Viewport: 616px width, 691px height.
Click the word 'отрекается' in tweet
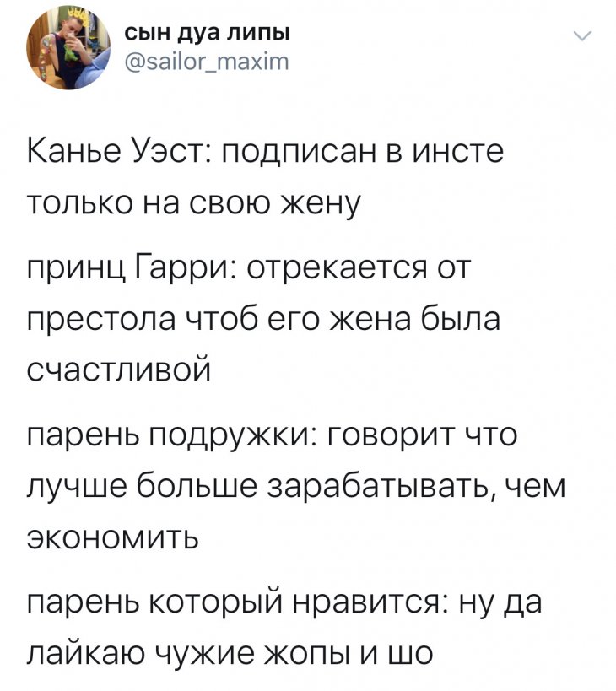click(337, 268)
